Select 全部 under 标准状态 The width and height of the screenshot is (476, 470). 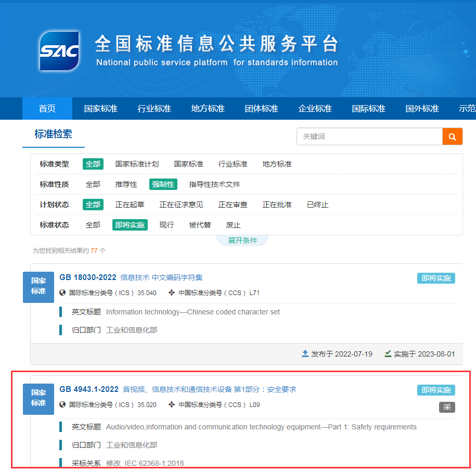point(93,225)
